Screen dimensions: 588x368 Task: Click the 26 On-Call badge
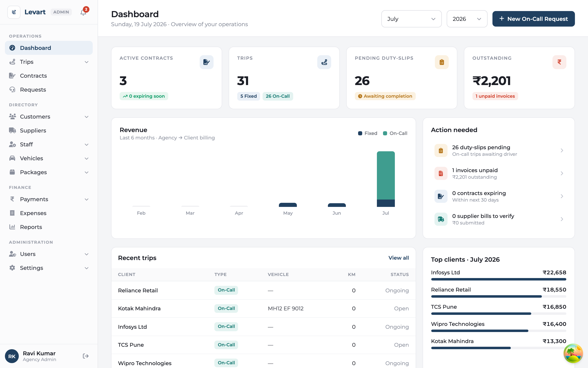278,96
